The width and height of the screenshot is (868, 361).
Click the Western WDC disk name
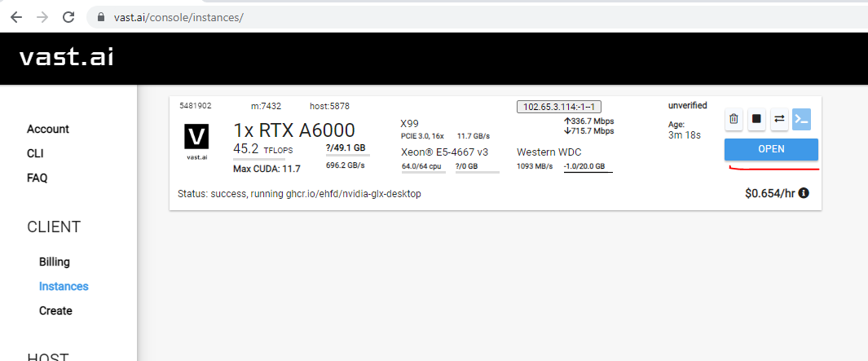click(x=549, y=152)
